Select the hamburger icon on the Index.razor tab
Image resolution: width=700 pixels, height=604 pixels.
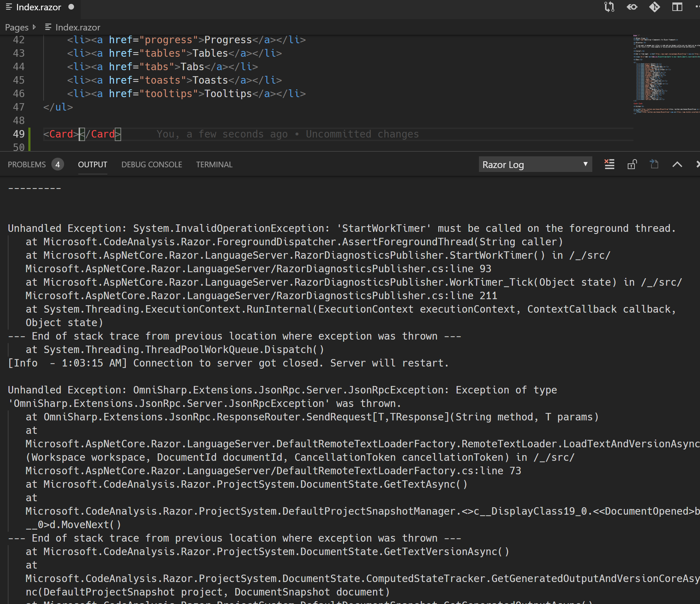point(9,7)
